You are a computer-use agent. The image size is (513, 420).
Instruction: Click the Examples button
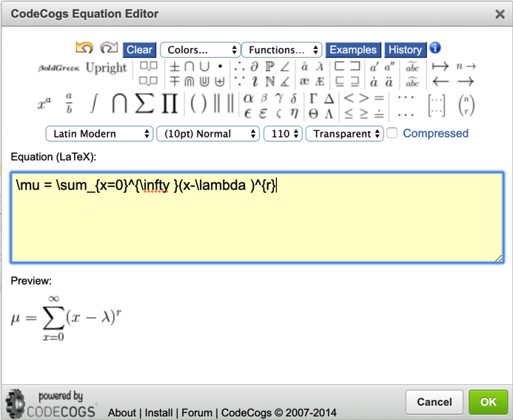tap(353, 50)
